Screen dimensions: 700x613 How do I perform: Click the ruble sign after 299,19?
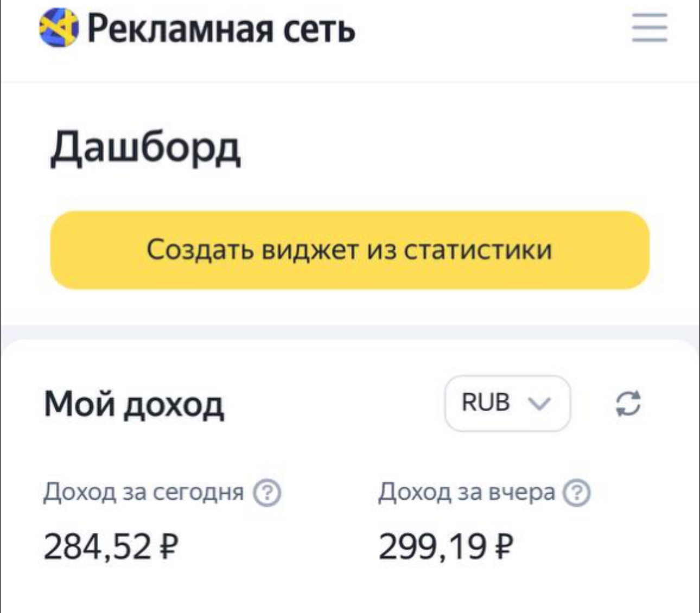pyautogui.click(x=504, y=546)
